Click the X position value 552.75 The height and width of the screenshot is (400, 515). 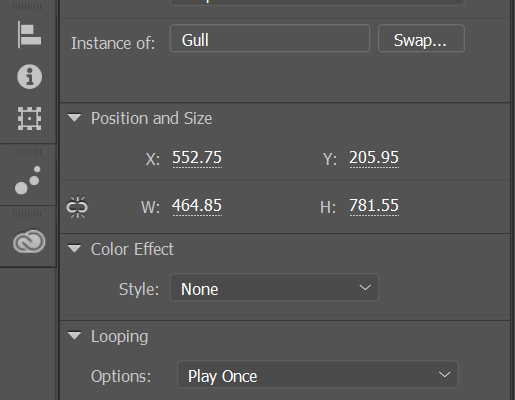197,158
